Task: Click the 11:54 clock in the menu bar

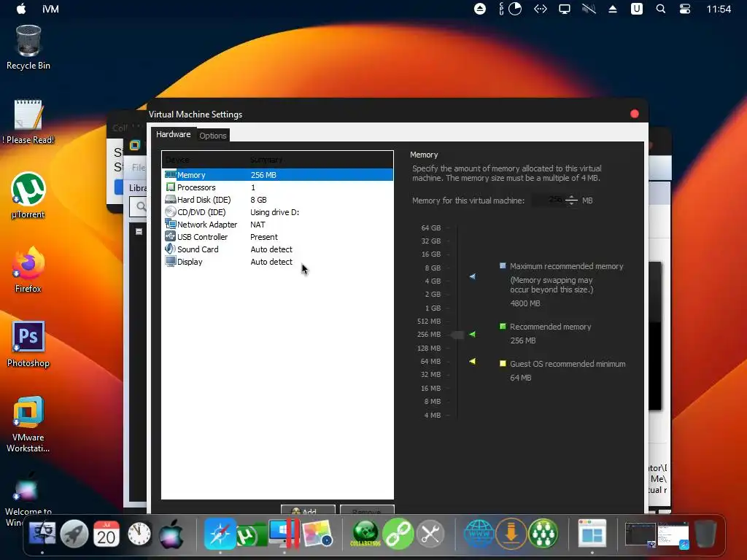Action: (719, 9)
